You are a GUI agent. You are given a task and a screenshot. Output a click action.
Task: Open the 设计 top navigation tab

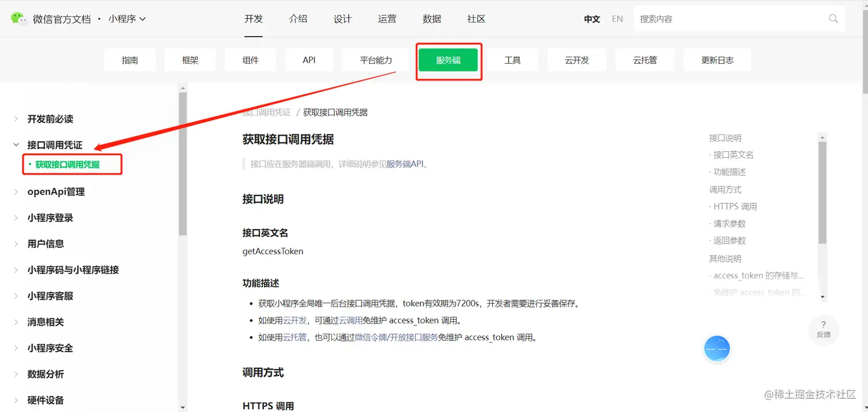tap(343, 19)
